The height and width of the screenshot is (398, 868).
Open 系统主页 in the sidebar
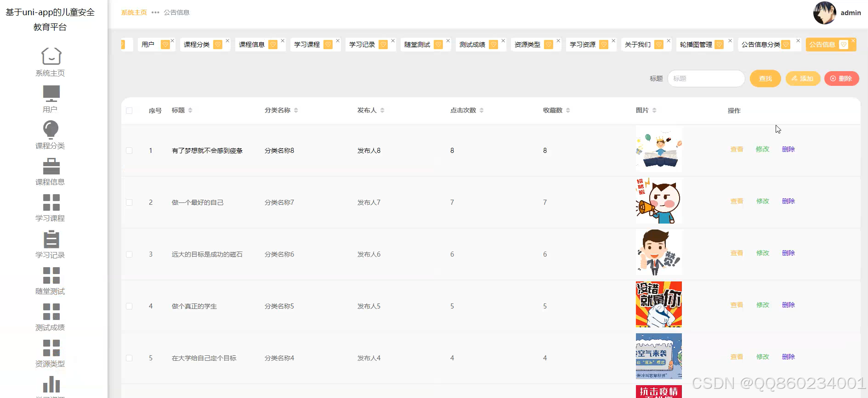pyautogui.click(x=50, y=62)
